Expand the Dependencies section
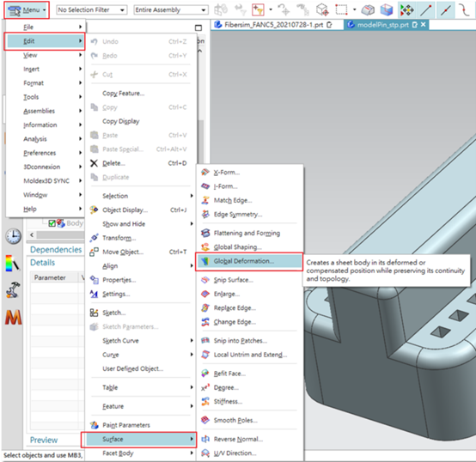The image size is (476, 462). [56, 249]
